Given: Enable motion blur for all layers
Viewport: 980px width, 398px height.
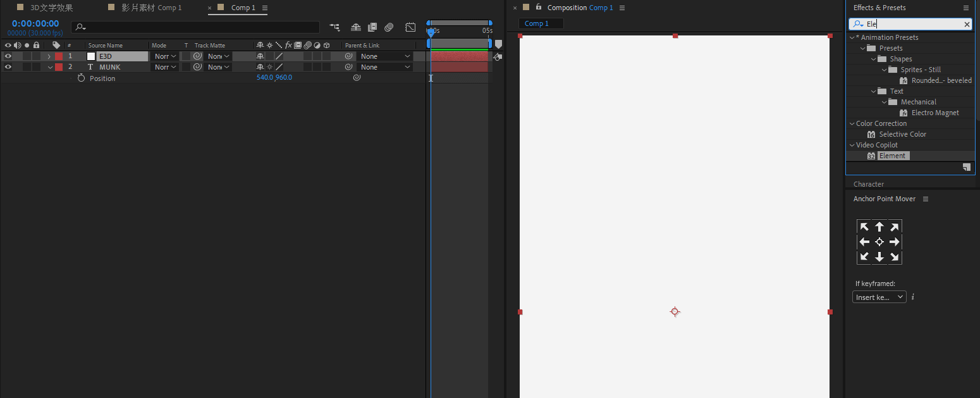Looking at the screenshot, I should (x=389, y=27).
